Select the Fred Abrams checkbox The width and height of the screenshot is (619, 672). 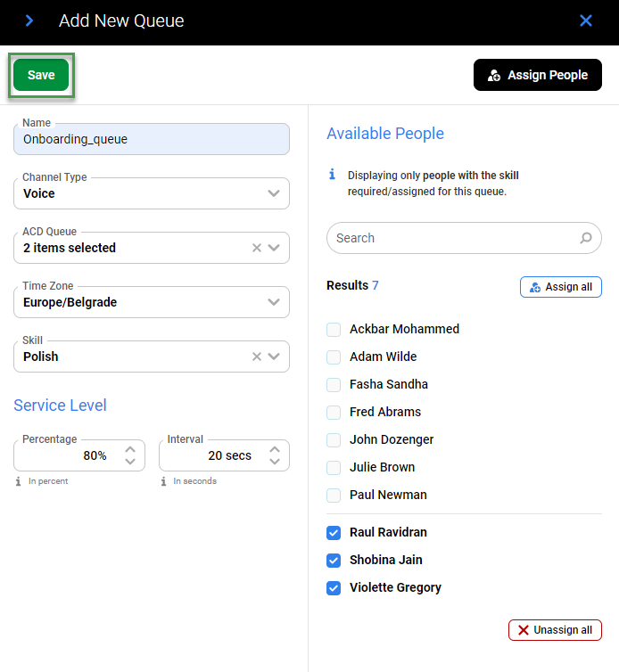(x=334, y=413)
